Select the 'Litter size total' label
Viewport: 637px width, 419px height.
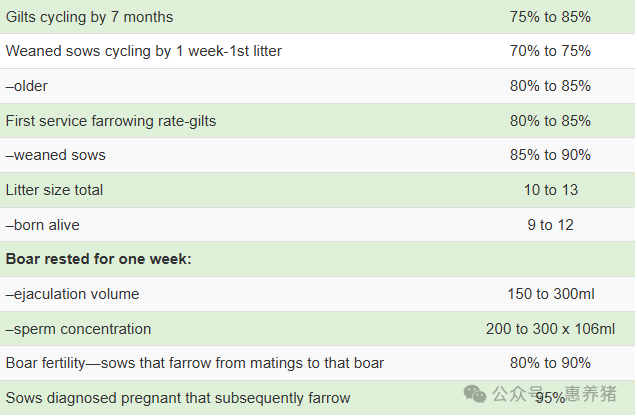coord(54,190)
